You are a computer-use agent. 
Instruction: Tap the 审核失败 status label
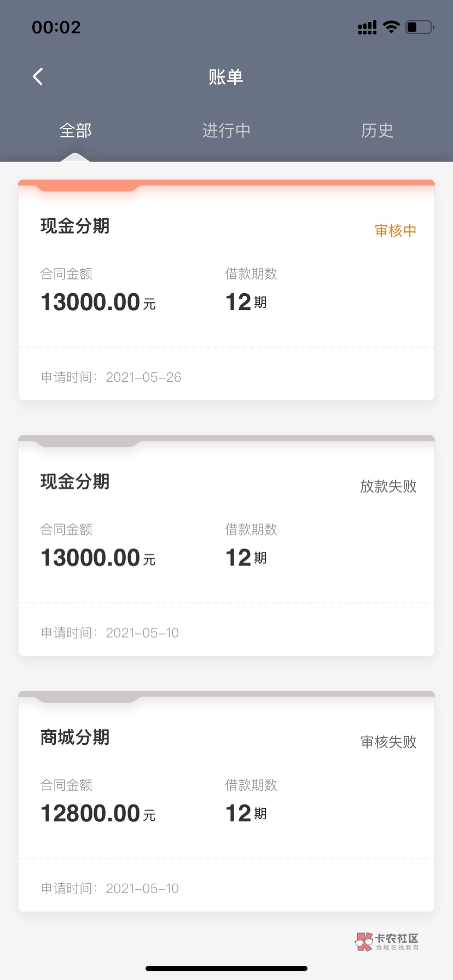(388, 742)
